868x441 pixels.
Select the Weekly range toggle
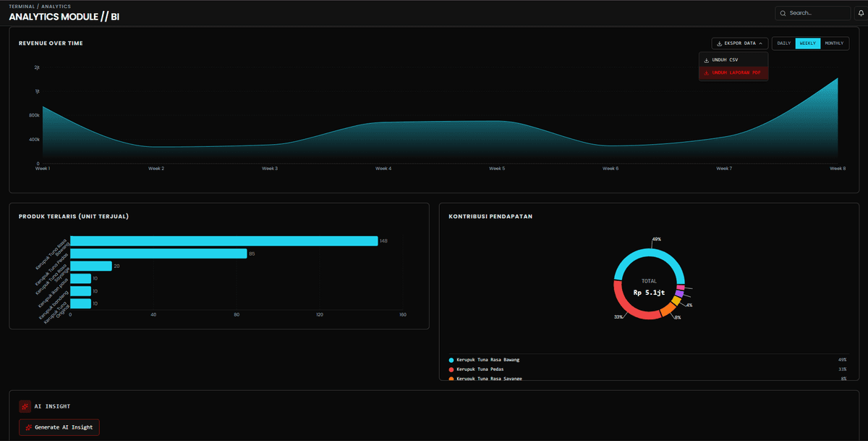(x=807, y=43)
